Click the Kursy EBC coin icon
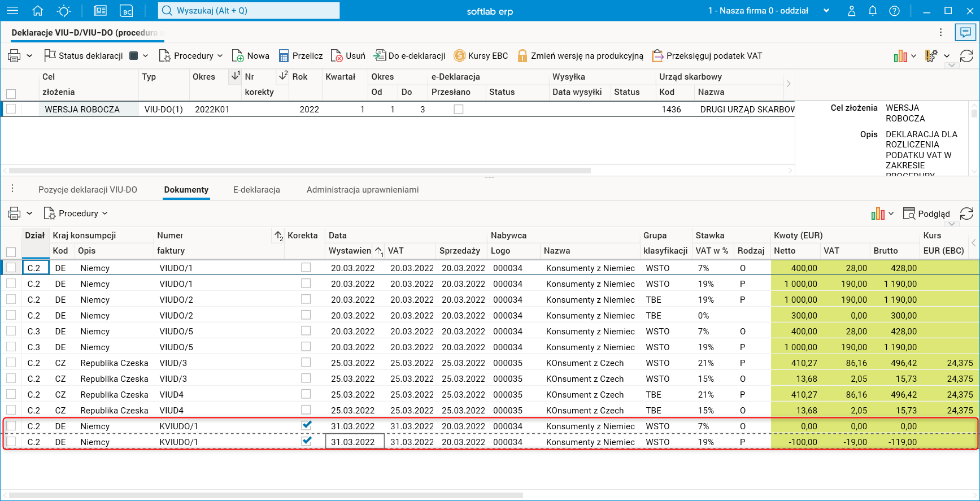980x501 pixels. coord(459,56)
